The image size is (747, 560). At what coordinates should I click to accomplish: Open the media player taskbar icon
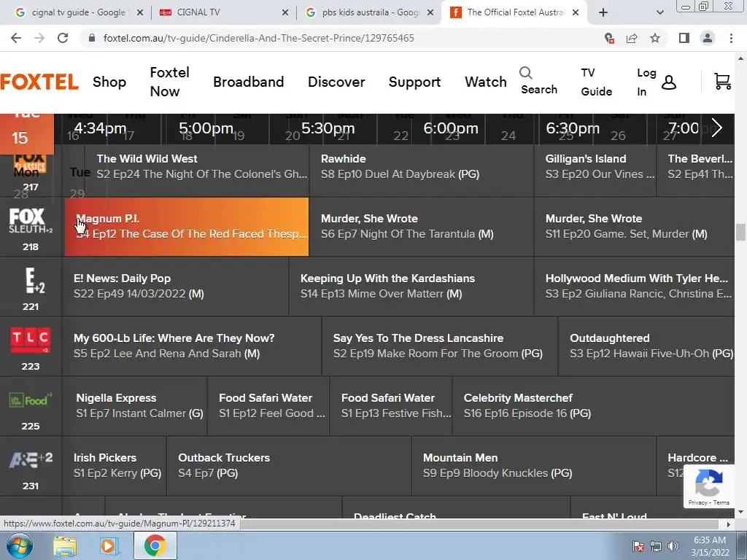coord(109,546)
